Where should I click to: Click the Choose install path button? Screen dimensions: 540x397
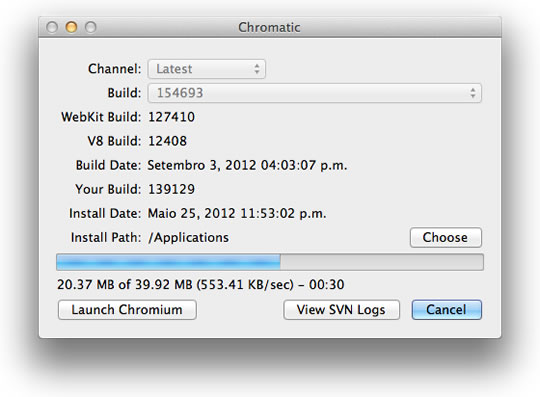(445, 237)
